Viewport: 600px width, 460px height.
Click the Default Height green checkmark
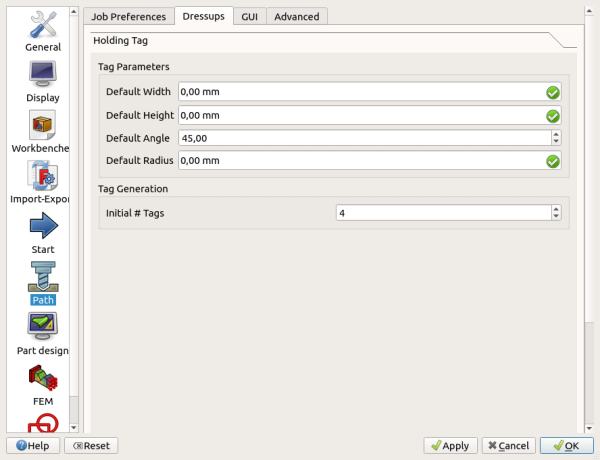pyautogui.click(x=553, y=116)
